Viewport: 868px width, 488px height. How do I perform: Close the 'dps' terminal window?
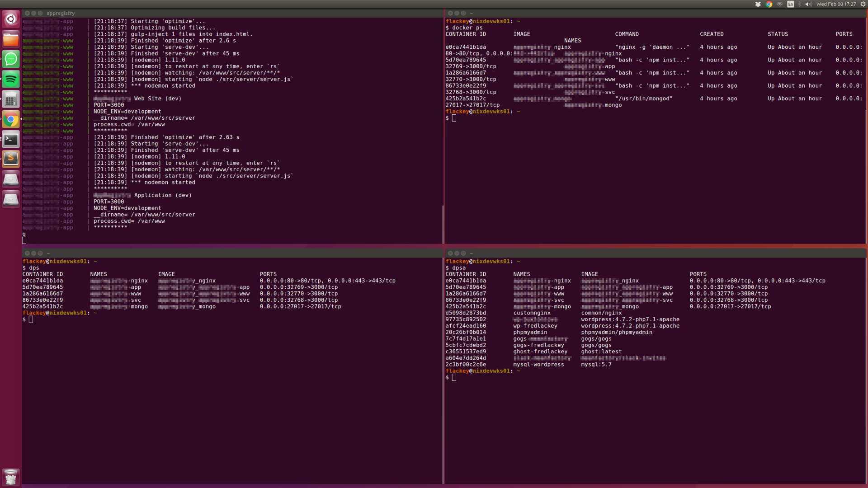pyautogui.click(x=27, y=253)
